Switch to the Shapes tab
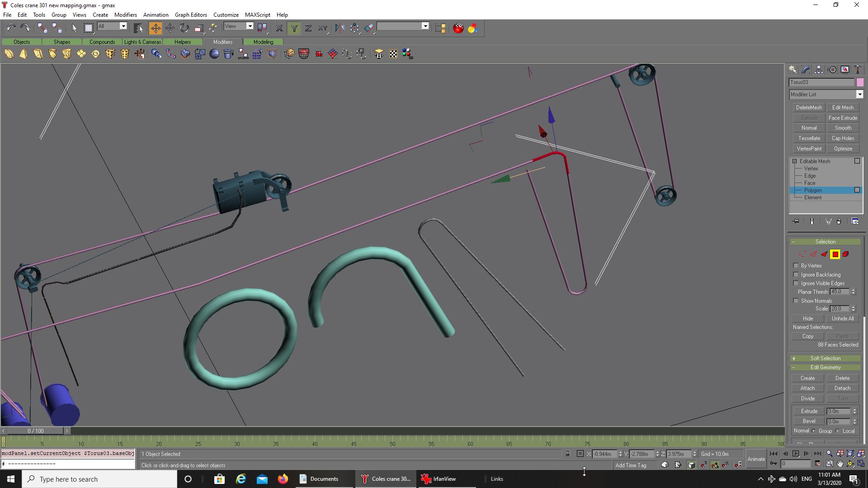 [x=62, y=42]
